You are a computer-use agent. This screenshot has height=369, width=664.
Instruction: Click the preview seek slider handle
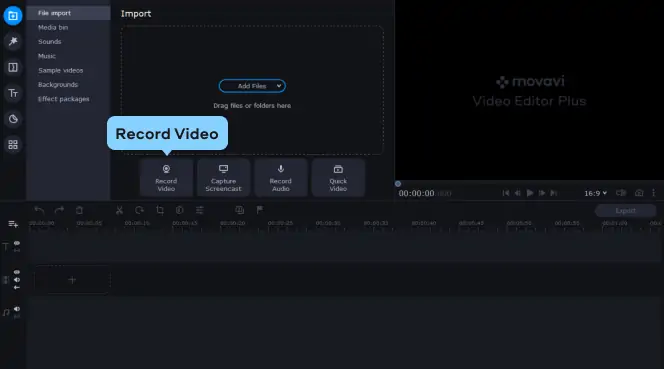click(x=398, y=184)
